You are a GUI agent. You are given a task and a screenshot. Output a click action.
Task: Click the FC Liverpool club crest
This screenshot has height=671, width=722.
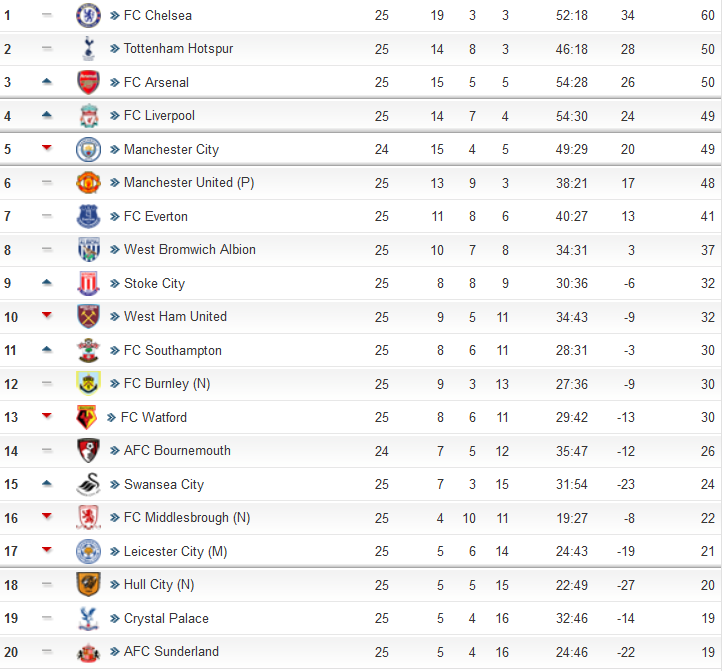pos(88,116)
